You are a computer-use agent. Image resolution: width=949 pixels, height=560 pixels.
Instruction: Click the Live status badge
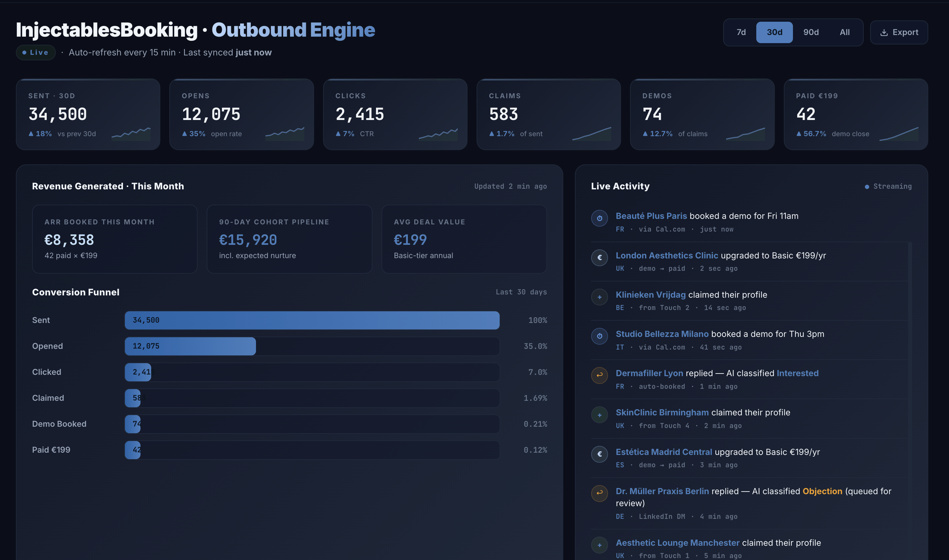pyautogui.click(x=36, y=53)
